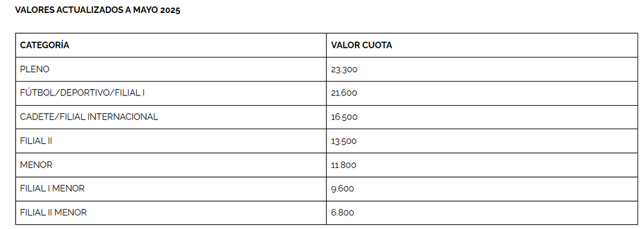Click the word CADETE in the table
This screenshot has height=229, width=644.
coord(35,117)
